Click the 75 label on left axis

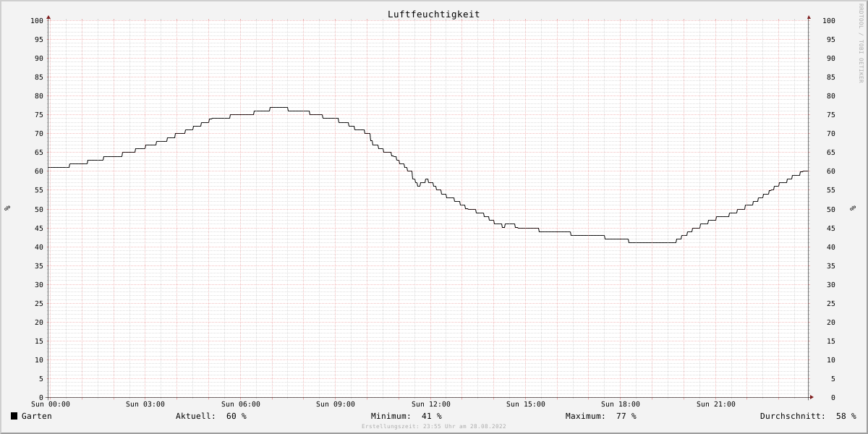point(39,115)
